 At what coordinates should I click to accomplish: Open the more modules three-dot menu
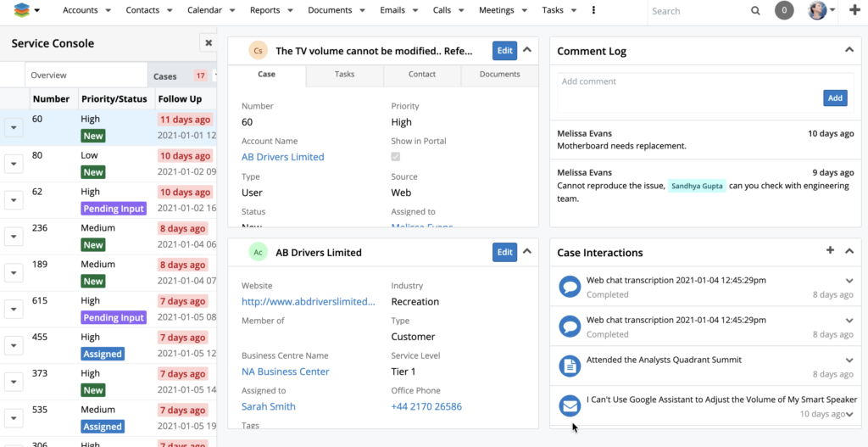594,10
